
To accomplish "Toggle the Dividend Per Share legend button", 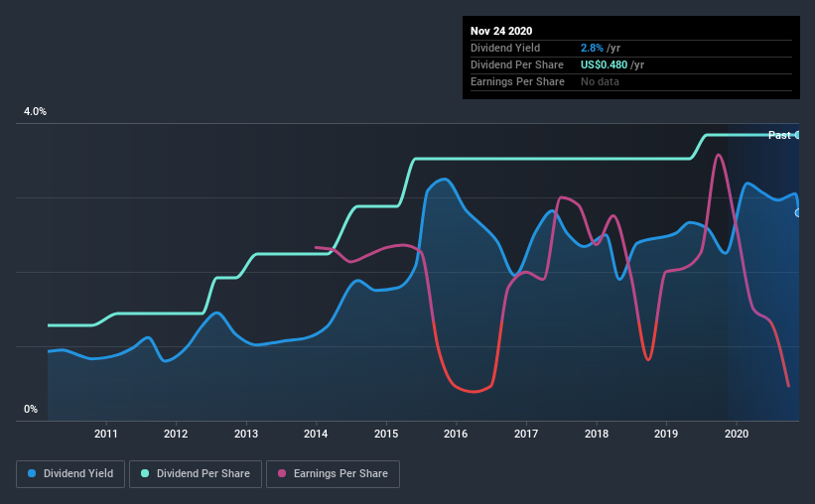I will click(196, 474).
